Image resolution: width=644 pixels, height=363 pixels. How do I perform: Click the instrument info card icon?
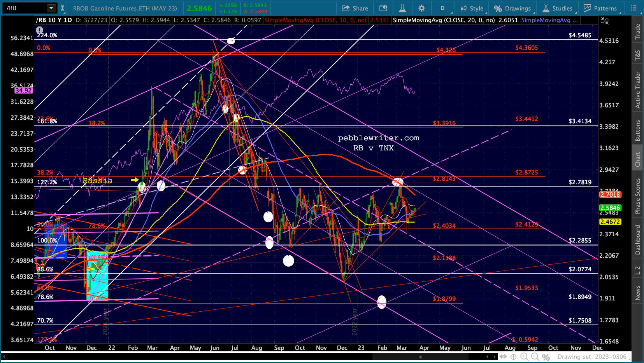(383, 8)
